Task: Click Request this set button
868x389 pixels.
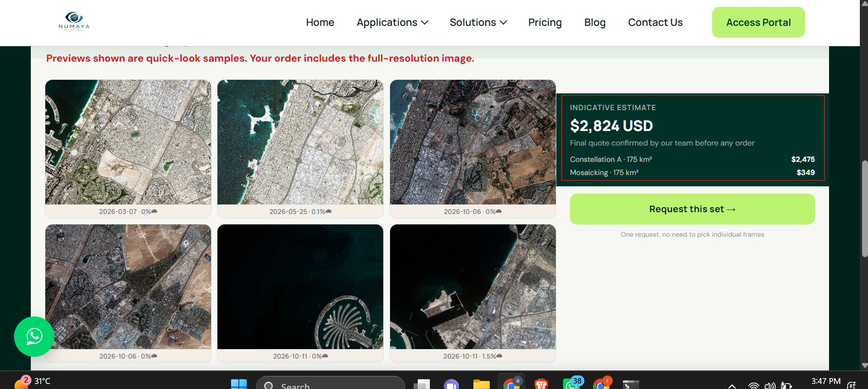Action: click(x=692, y=209)
